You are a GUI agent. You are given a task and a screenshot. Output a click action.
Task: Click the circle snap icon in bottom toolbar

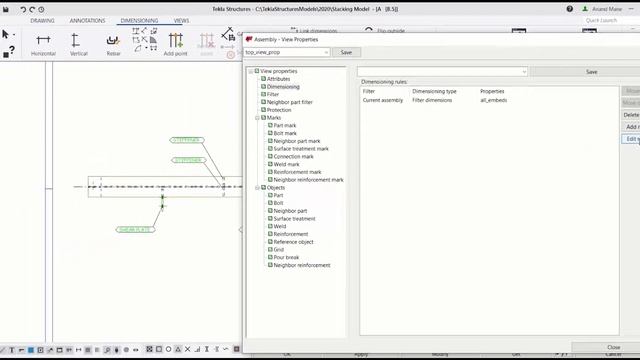coord(168,349)
